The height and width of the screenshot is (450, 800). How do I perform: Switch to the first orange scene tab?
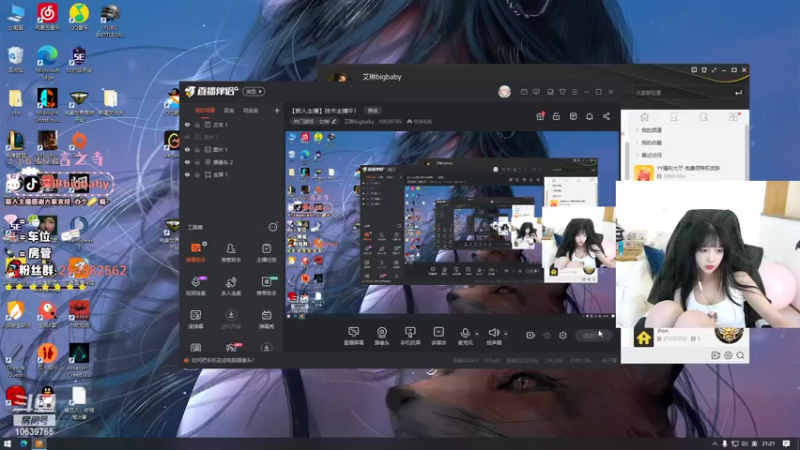click(x=205, y=110)
